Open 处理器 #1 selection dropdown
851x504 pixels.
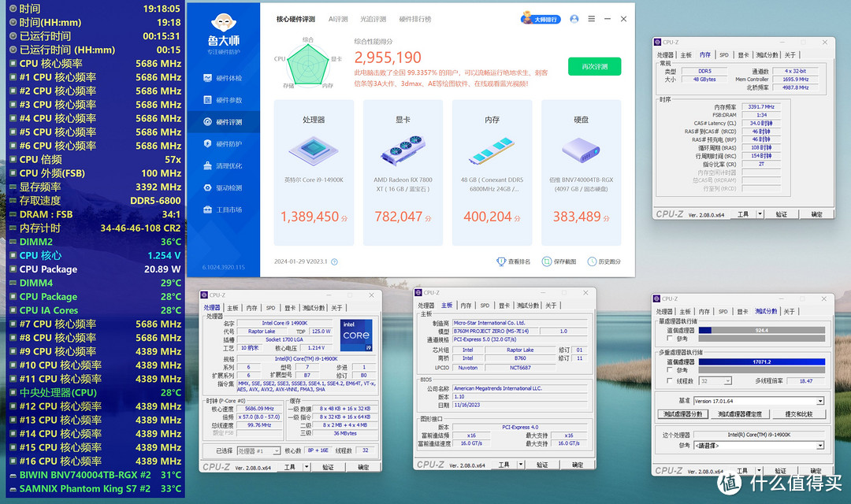258,450
